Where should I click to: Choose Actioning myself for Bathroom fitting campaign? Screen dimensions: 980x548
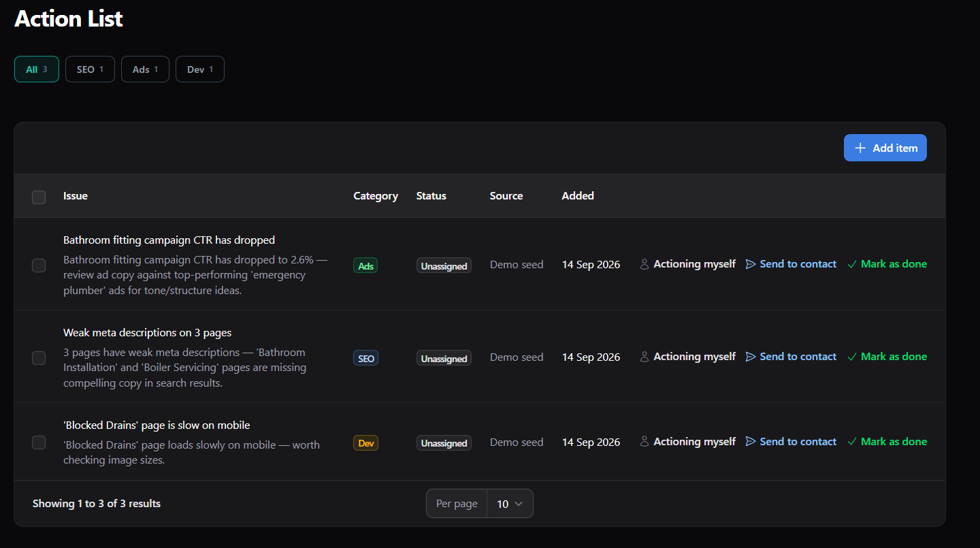pos(688,264)
